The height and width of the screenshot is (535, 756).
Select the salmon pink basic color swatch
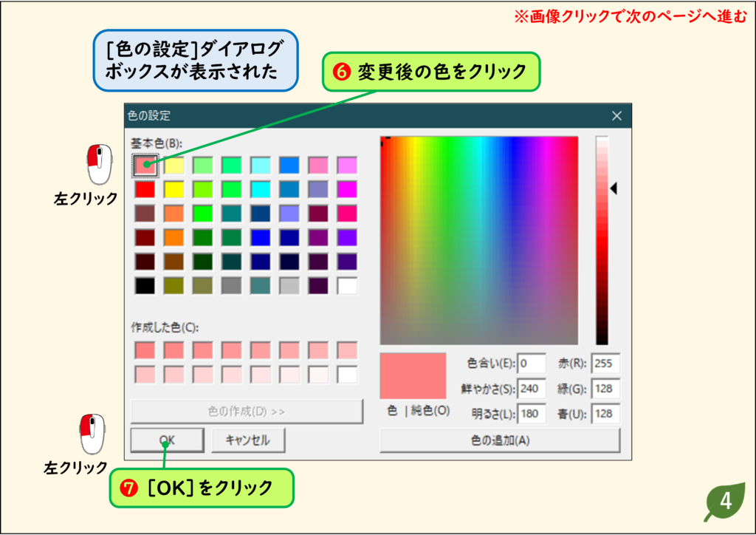[145, 165]
